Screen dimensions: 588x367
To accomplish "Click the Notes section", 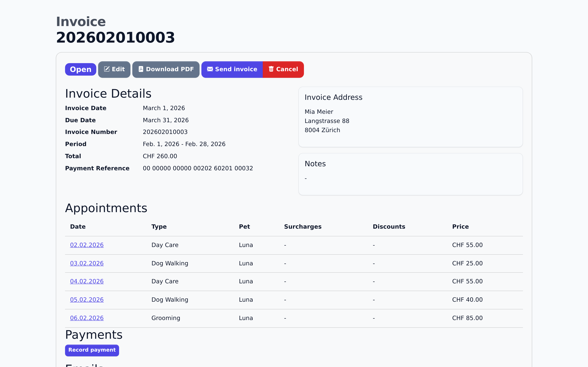I will [x=315, y=164].
